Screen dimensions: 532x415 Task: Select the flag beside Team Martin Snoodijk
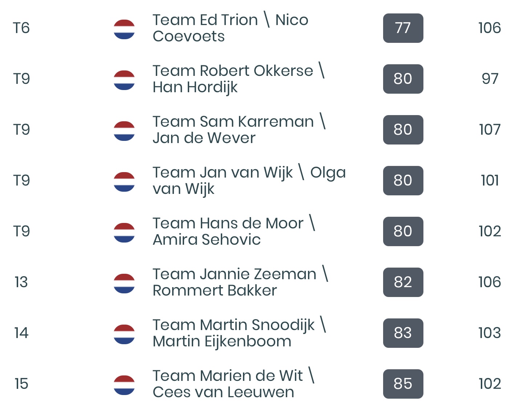pos(124,334)
